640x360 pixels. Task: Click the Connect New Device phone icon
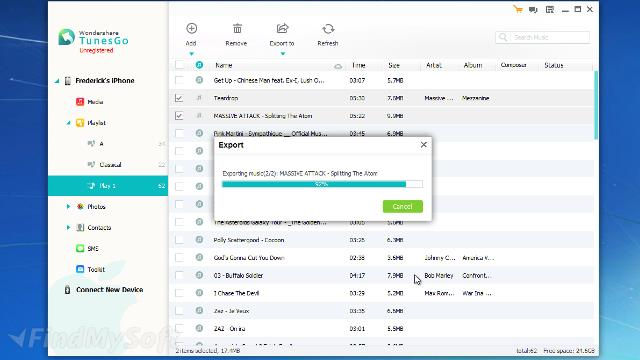(67, 290)
